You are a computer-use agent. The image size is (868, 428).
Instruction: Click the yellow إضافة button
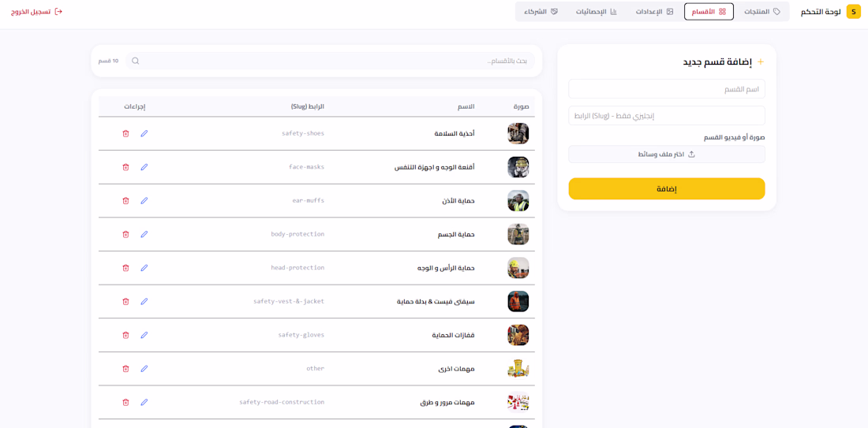[x=667, y=188]
